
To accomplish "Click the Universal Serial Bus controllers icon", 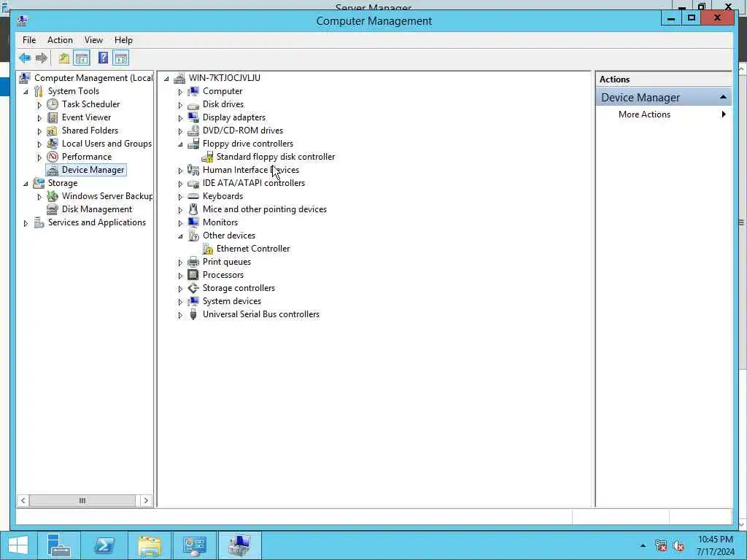I will point(193,314).
